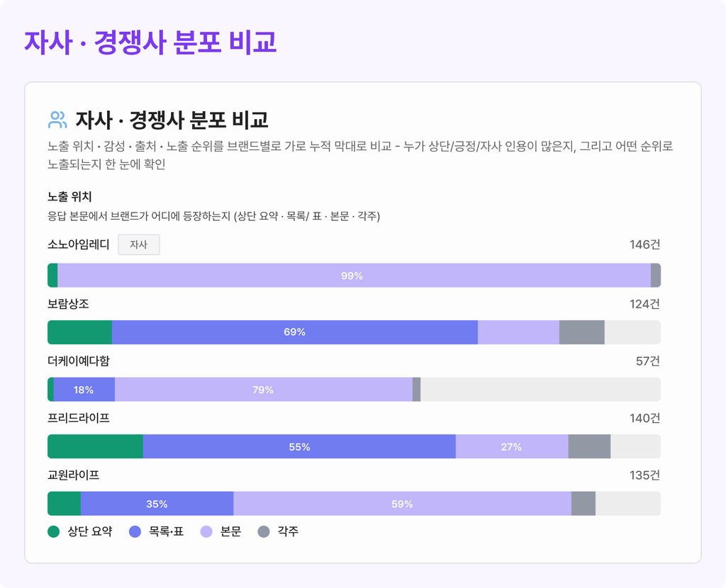
Task: Click the 140건 count value
Action: (644, 418)
